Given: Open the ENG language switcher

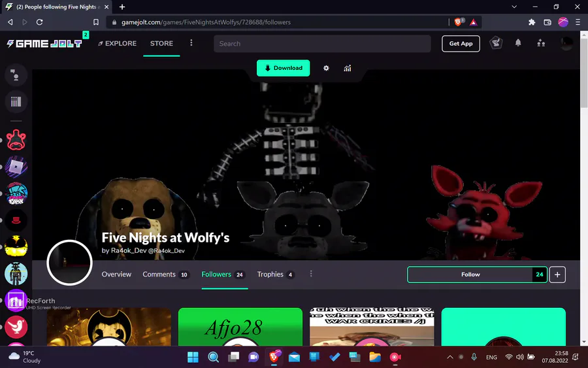Looking at the screenshot, I should pyautogui.click(x=491, y=358).
